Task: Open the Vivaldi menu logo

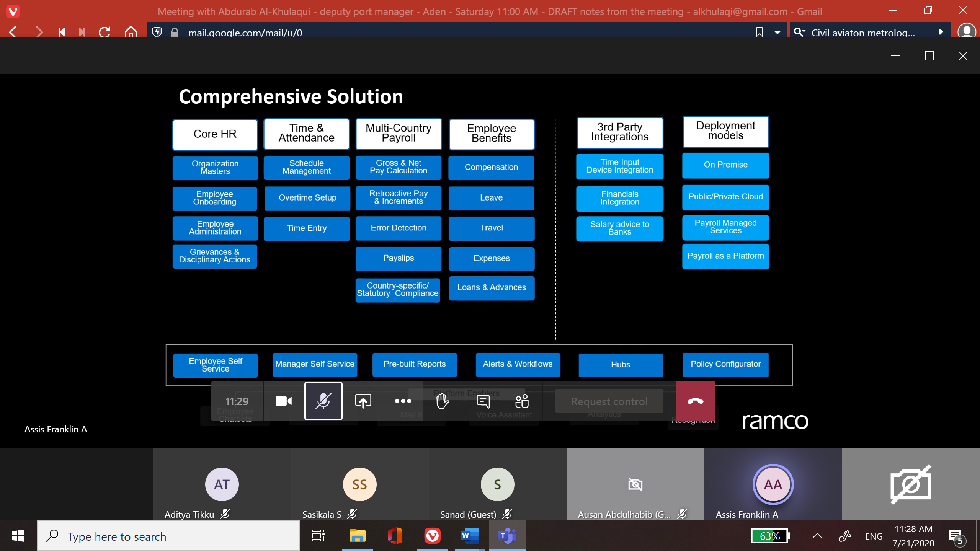Action: click(x=13, y=11)
